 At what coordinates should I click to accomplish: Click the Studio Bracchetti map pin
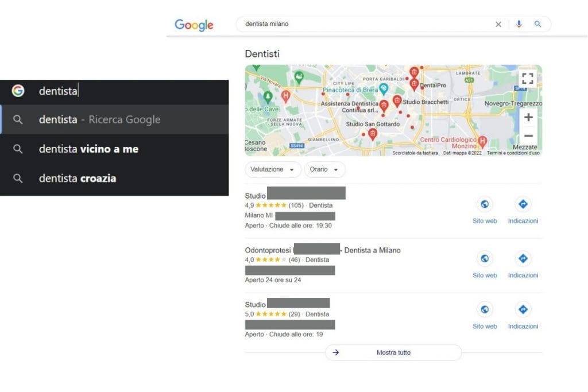coord(397,100)
